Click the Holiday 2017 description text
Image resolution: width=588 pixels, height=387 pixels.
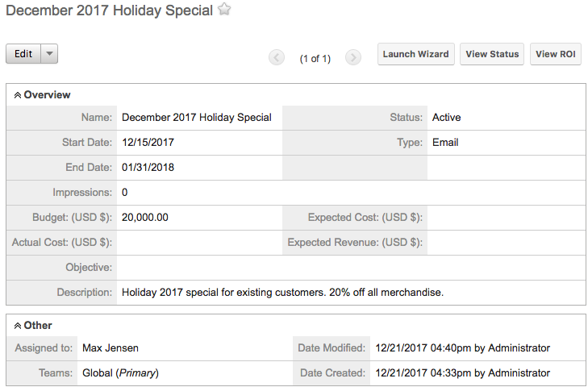pyautogui.click(x=282, y=292)
